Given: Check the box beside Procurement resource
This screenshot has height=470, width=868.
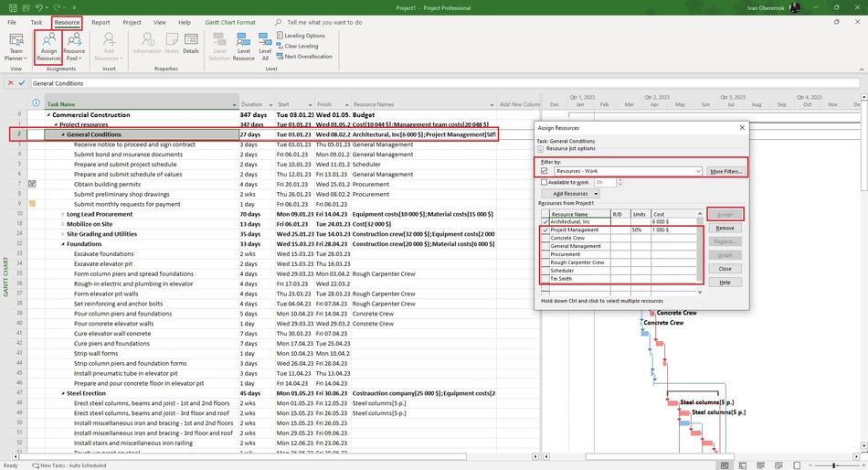Looking at the screenshot, I should (x=545, y=254).
